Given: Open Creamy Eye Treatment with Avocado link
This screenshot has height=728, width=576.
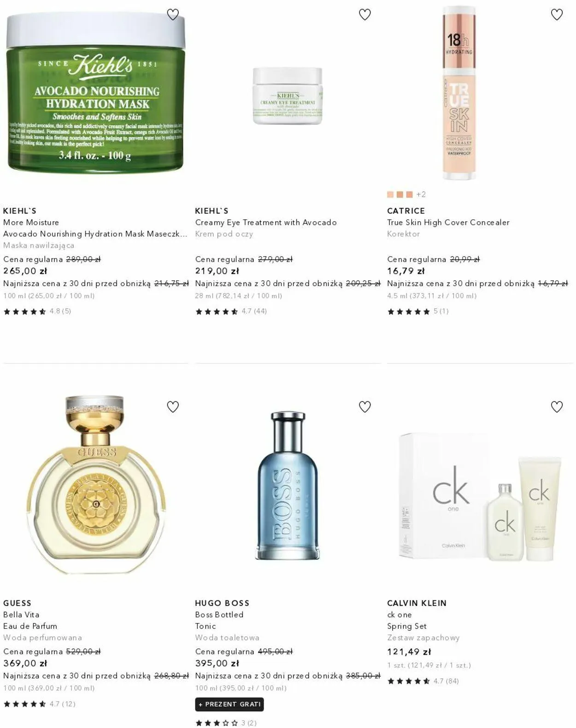Looking at the screenshot, I should (x=266, y=223).
